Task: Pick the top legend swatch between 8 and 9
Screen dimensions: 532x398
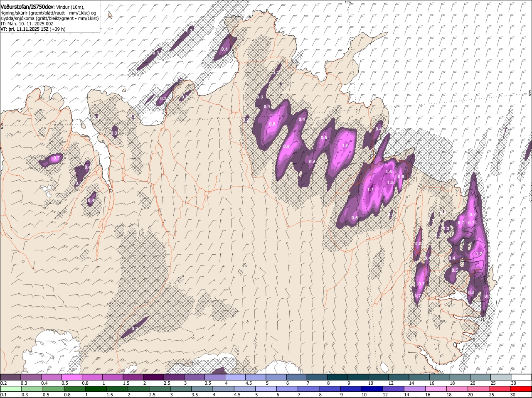Action: click(x=337, y=377)
